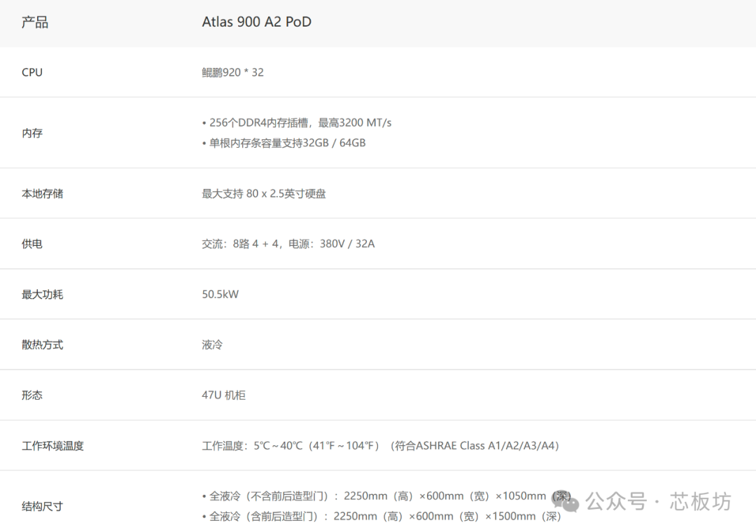
Task: Click the 公众号 · 芯板坊 watermark text
Action: [x=658, y=501]
